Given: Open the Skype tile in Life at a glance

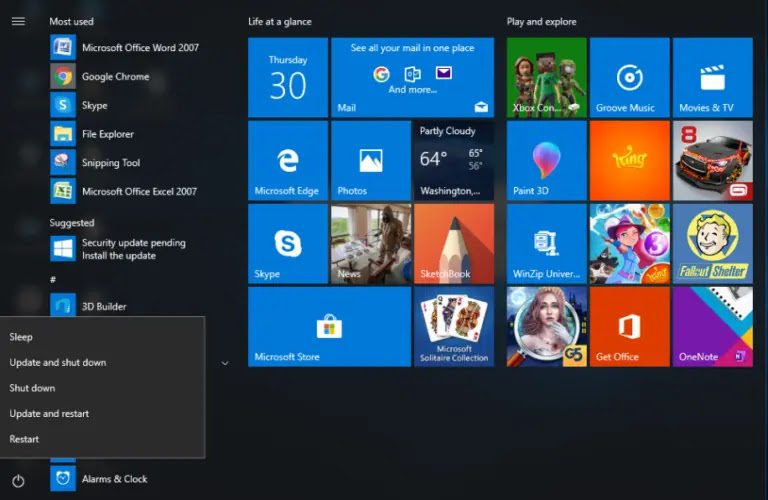Looking at the screenshot, I should tap(288, 243).
